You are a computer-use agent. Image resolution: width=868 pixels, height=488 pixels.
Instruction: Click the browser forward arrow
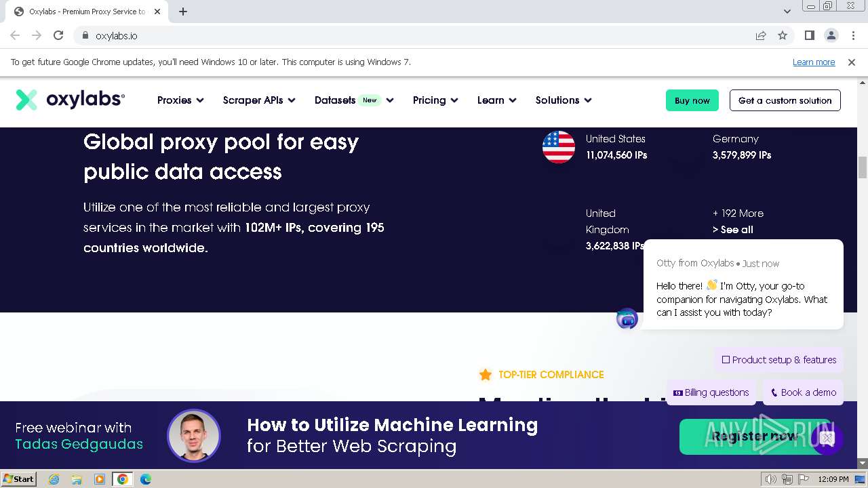coord(37,35)
